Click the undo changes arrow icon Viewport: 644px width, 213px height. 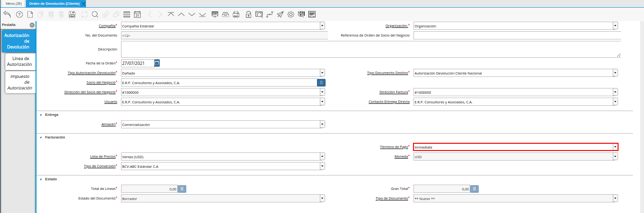pos(7,14)
